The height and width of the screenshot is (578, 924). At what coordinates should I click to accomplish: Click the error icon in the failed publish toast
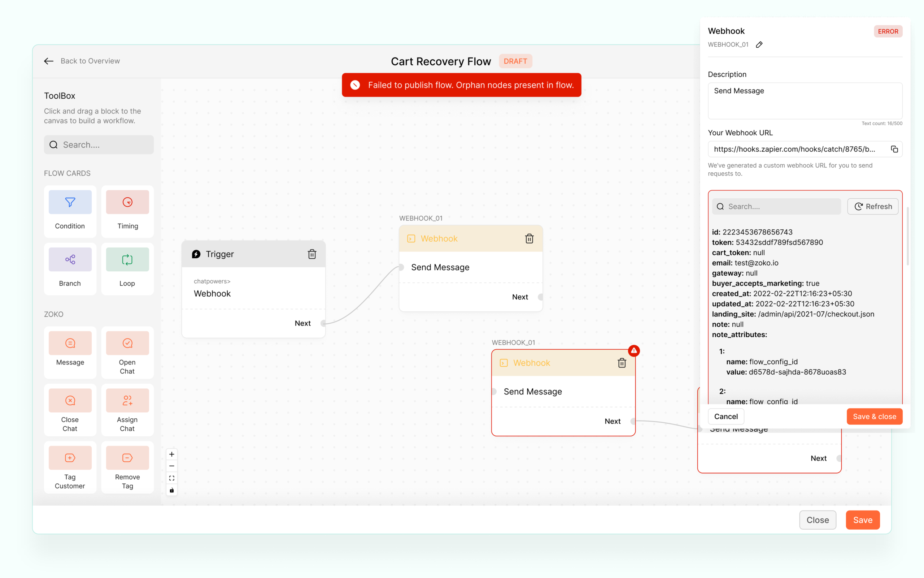(355, 85)
